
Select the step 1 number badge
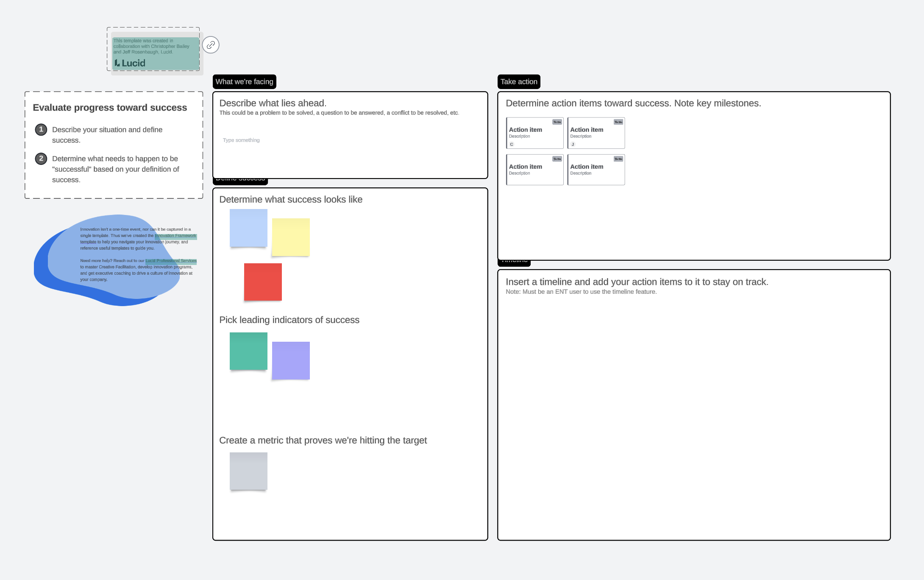coord(41,129)
